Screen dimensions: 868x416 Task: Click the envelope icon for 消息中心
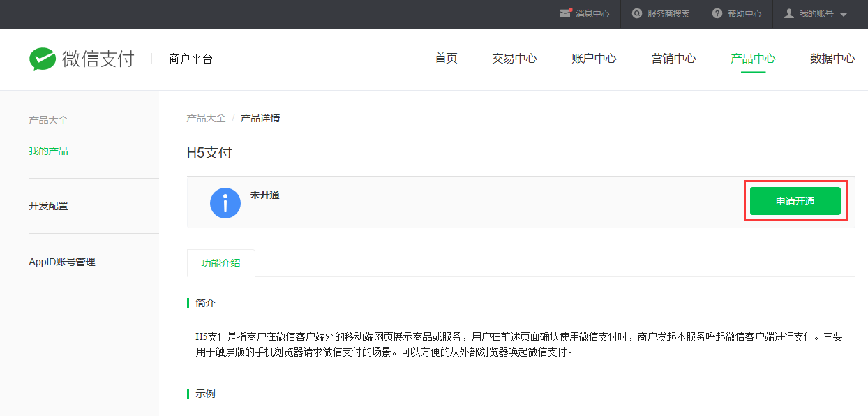click(x=565, y=13)
